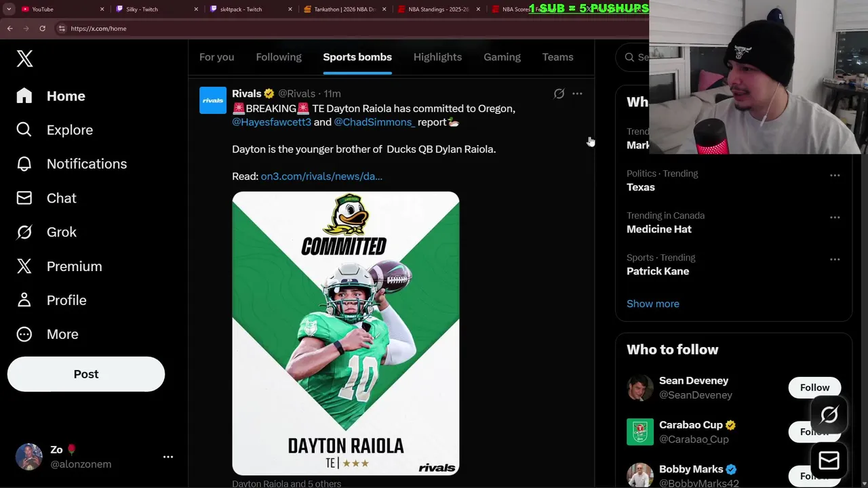Open Sean Deveney profile avatar

tap(640, 388)
